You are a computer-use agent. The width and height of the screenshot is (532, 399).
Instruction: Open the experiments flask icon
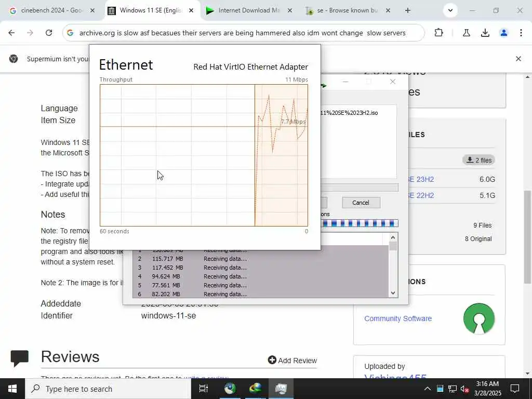tap(467, 33)
